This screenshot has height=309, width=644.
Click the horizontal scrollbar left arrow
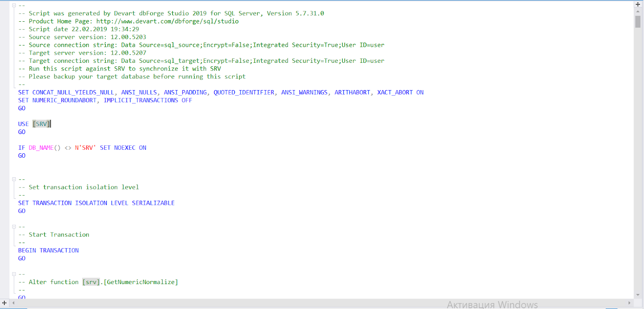pos(13,303)
